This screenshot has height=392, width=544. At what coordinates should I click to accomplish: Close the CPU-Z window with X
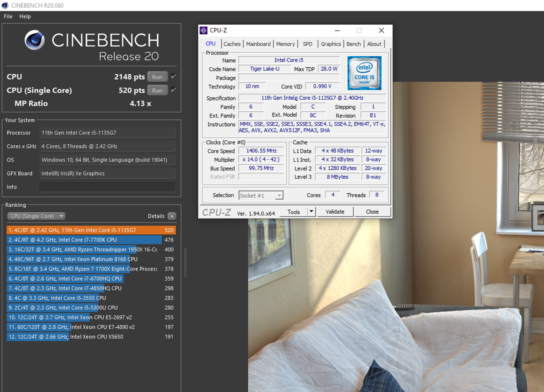click(x=381, y=30)
